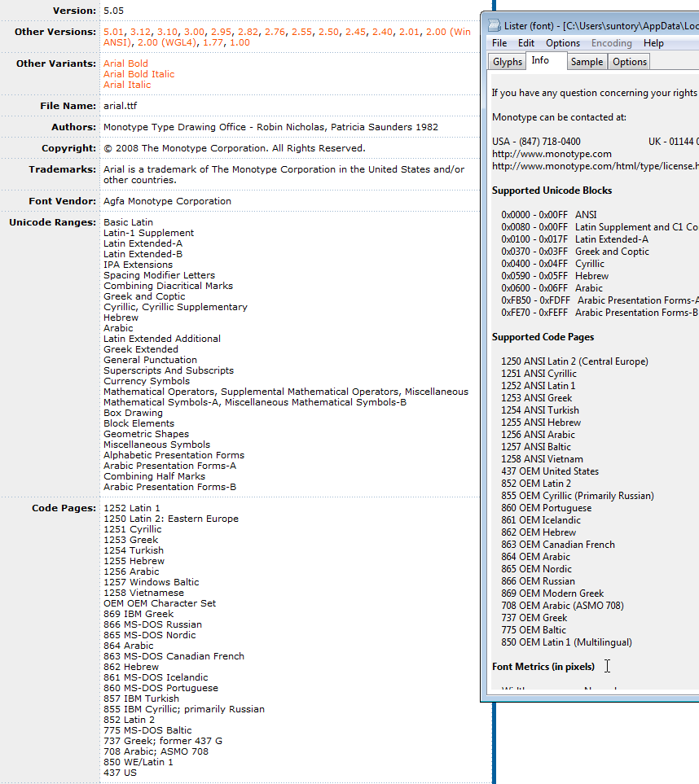Open version 1.00 link
This screenshot has height=784, width=699.
240,42
